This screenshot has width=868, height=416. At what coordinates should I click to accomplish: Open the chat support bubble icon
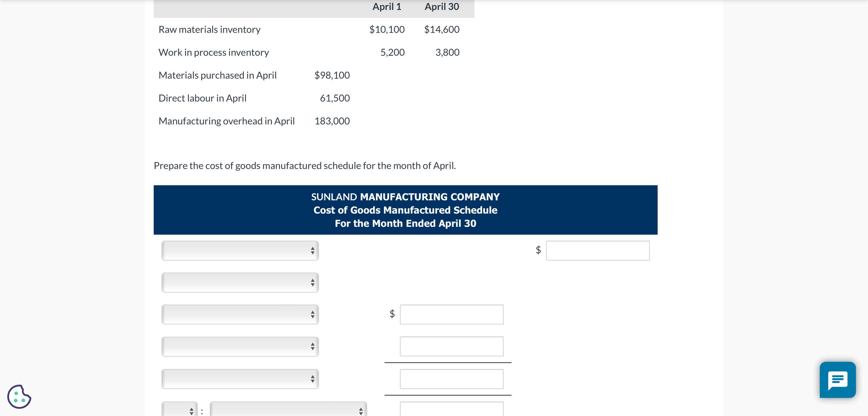(838, 380)
